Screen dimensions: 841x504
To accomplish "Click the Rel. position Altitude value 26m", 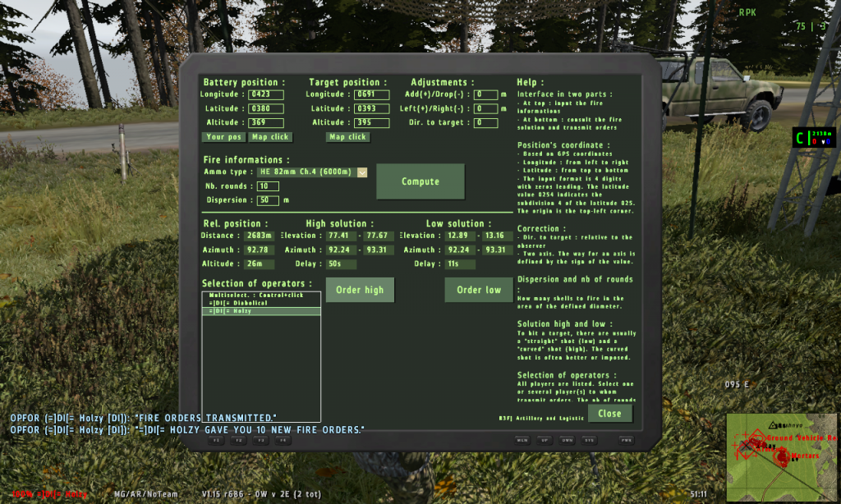I will [260, 264].
